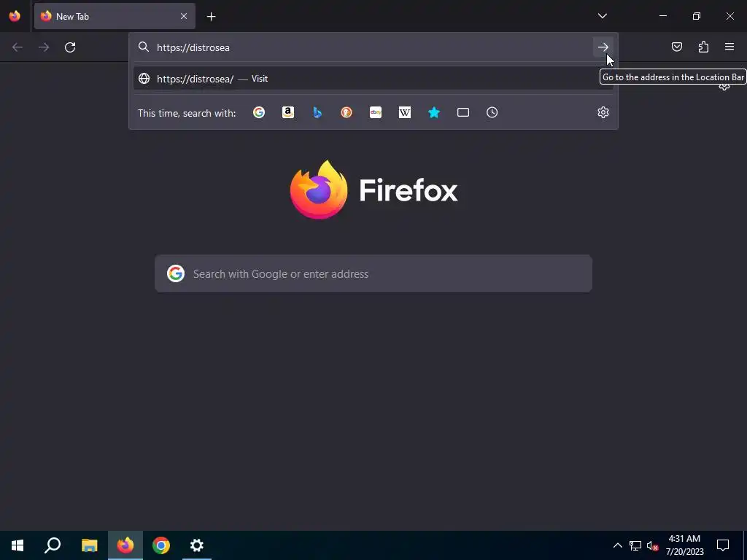Open the notification action center icon

tap(723, 545)
